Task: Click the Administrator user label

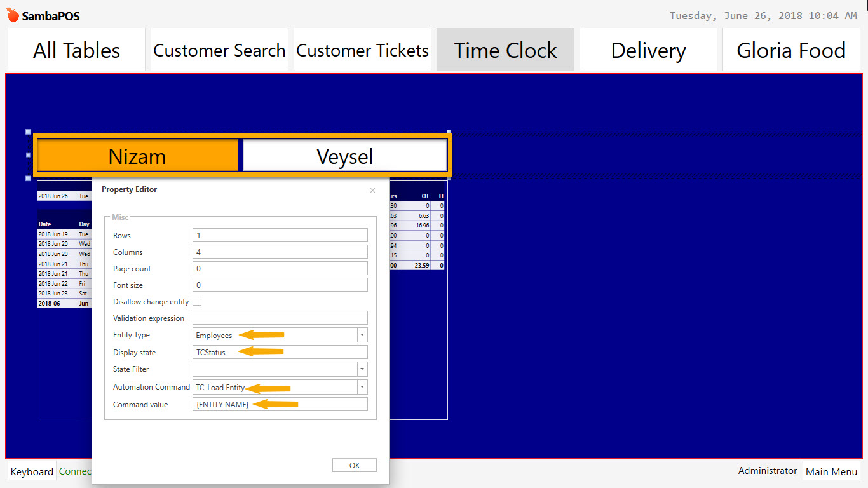Action: (767, 471)
